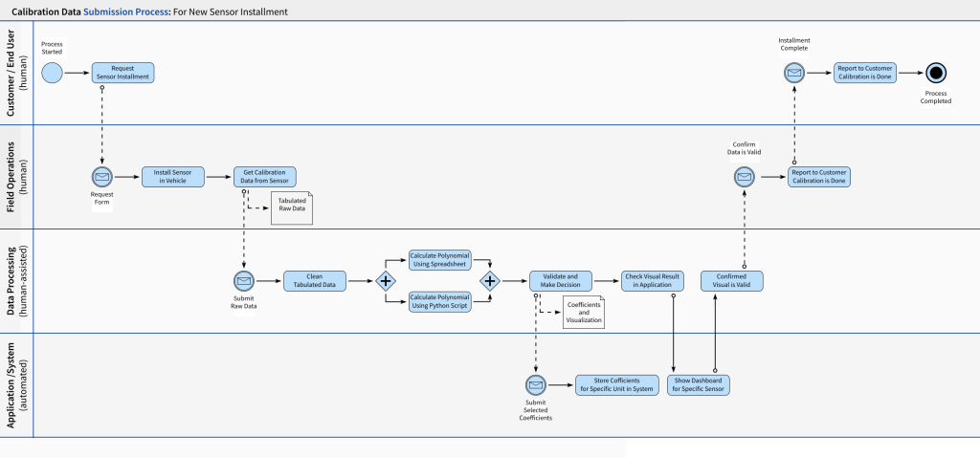Select the Validate and Make Decision task

point(561,281)
